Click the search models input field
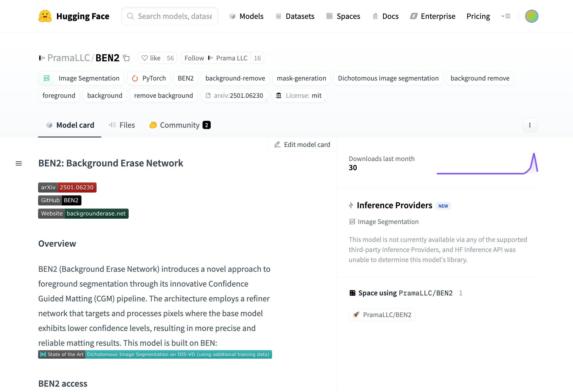This screenshot has width=573, height=392. (x=175, y=16)
